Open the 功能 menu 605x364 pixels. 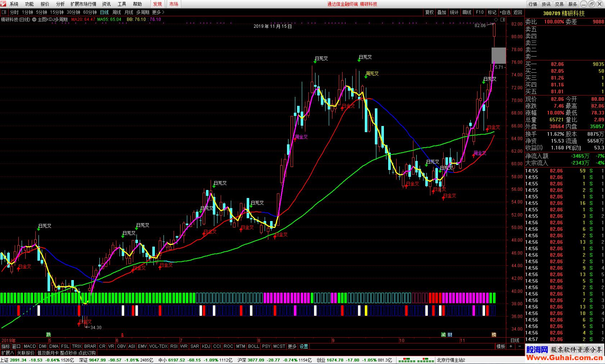click(30, 4)
